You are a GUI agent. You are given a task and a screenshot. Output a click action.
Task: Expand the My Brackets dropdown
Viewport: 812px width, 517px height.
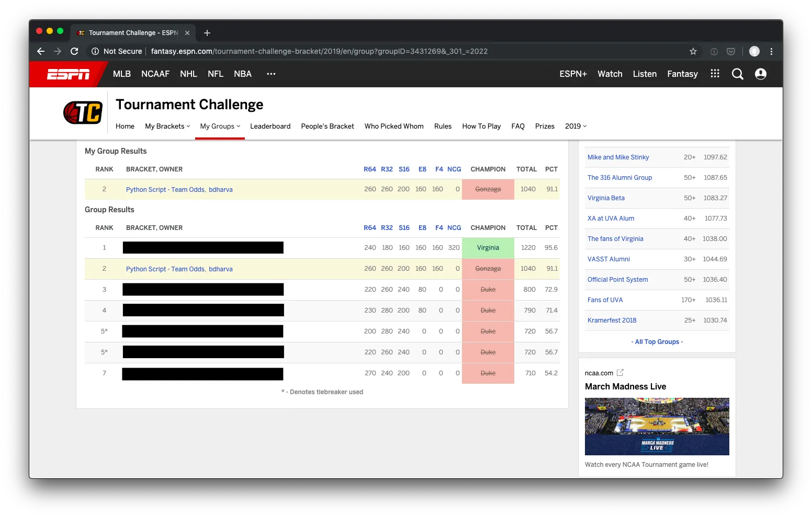167,127
